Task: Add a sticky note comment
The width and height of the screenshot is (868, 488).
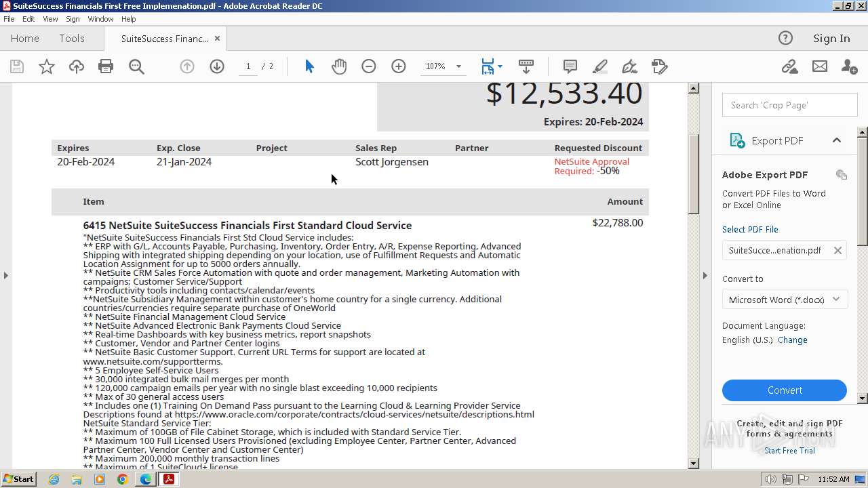Action: coord(570,66)
